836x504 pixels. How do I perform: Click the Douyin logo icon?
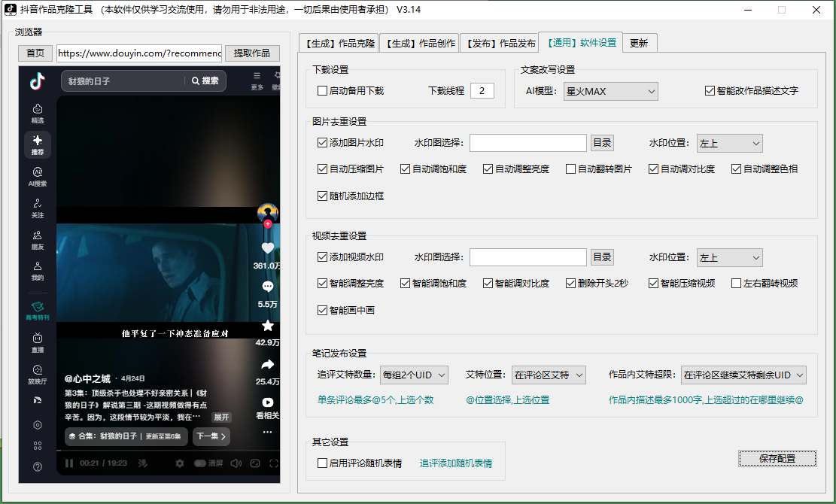[x=35, y=82]
